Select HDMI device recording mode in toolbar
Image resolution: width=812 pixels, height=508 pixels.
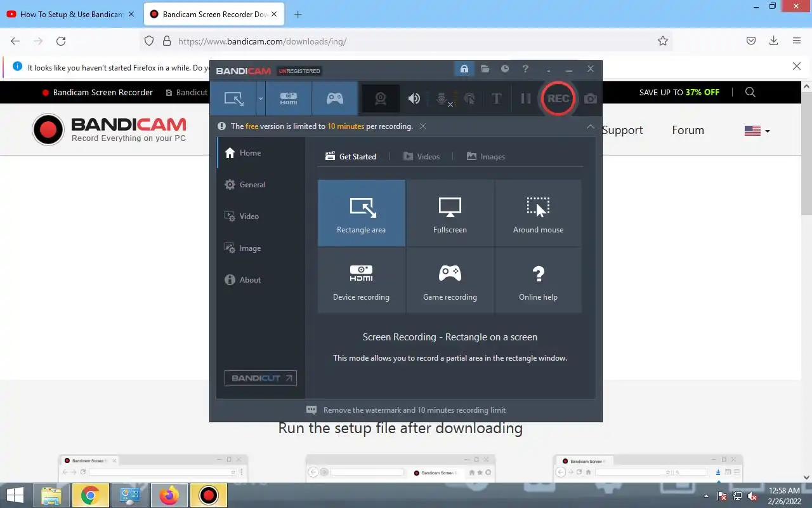coord(289,98)
